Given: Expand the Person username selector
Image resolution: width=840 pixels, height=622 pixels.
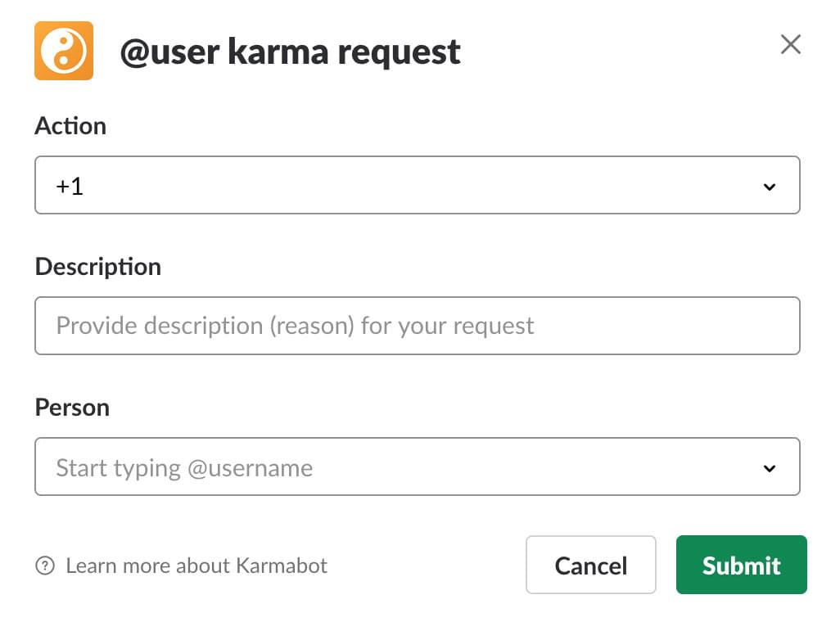Looking at the screenshot, I should point(418,466).
